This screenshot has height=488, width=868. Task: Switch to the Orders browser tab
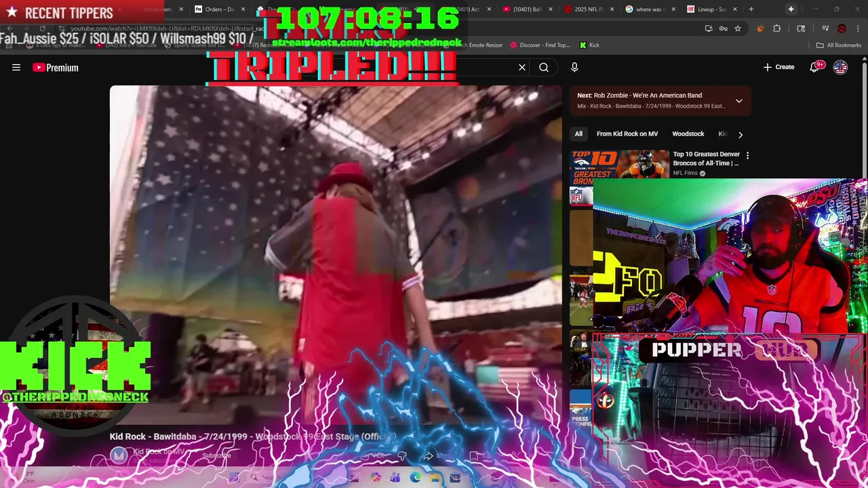tap(218, 9)
